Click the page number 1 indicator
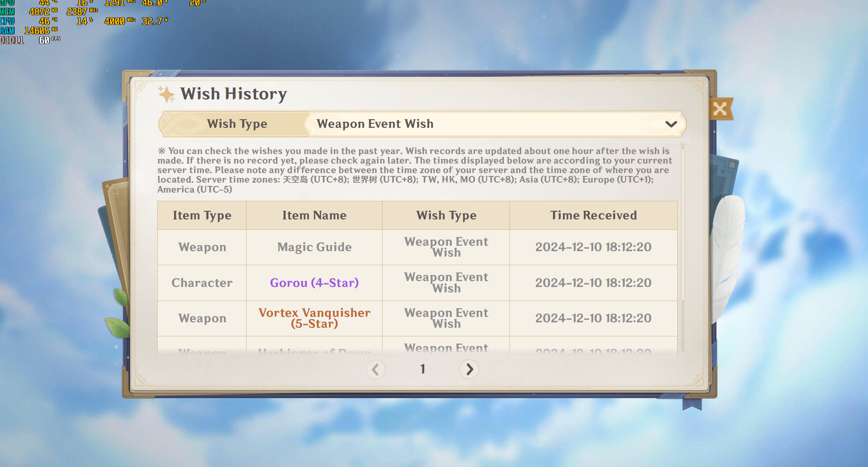868x467 pixels. [422, 369]
